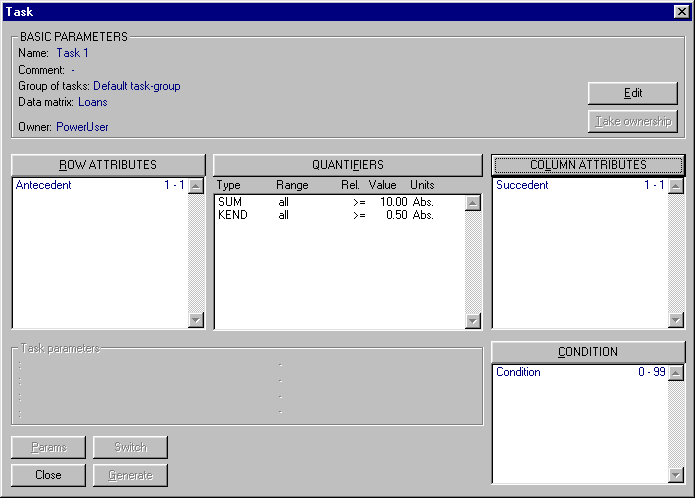
Task: Click the 'Range' column header in Quantifiers
Action: [x=292, y=185]
